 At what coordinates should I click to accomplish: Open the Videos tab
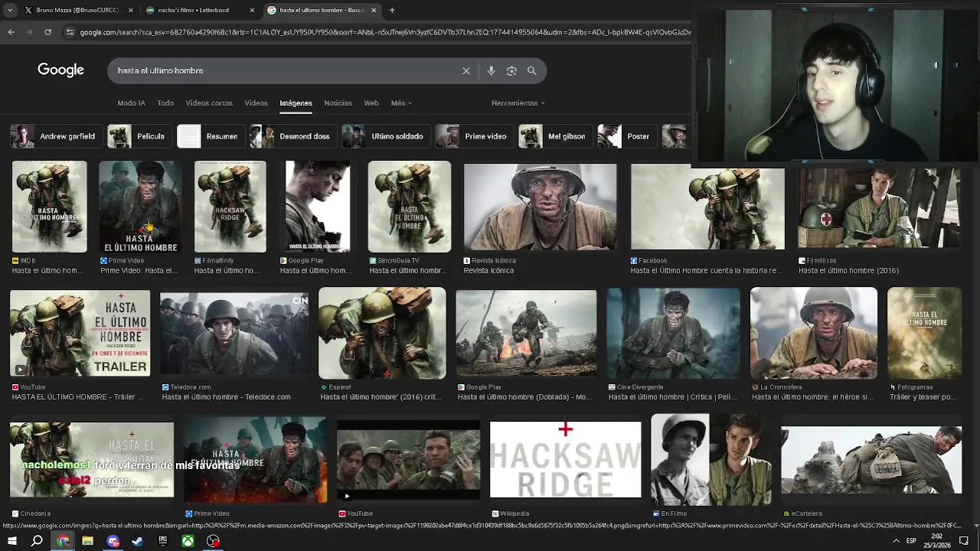(x=256, y=103)
